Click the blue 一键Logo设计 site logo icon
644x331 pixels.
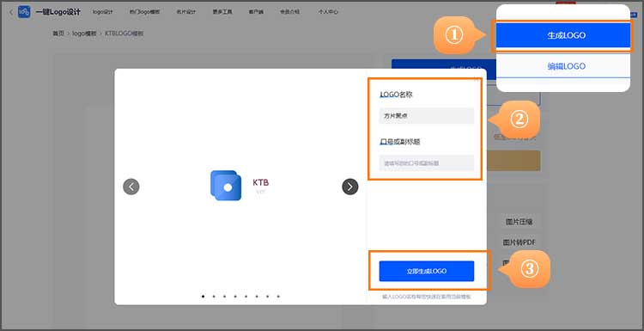click(x=24, y=12)
